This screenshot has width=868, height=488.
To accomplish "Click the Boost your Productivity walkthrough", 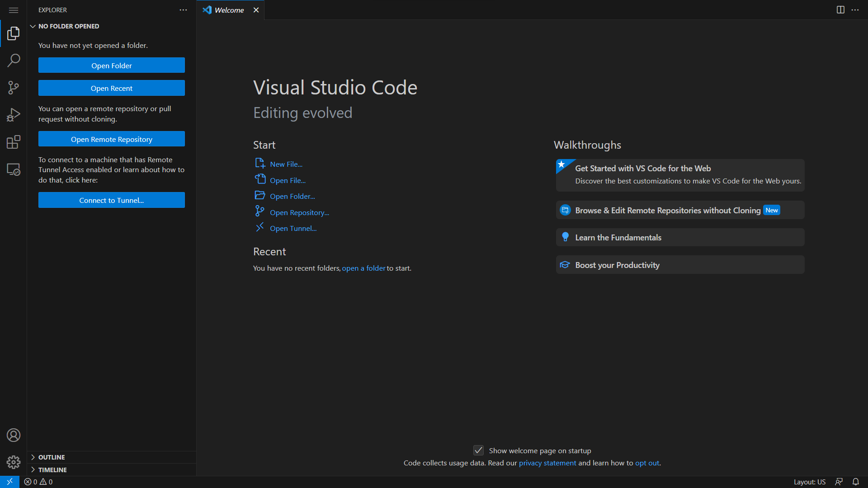I will 680,265.
